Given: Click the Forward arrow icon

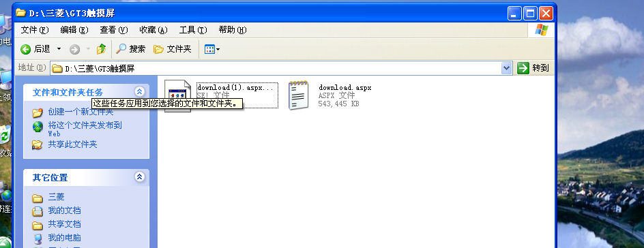Looking at the screenshot, I should [x=74, y=50].
